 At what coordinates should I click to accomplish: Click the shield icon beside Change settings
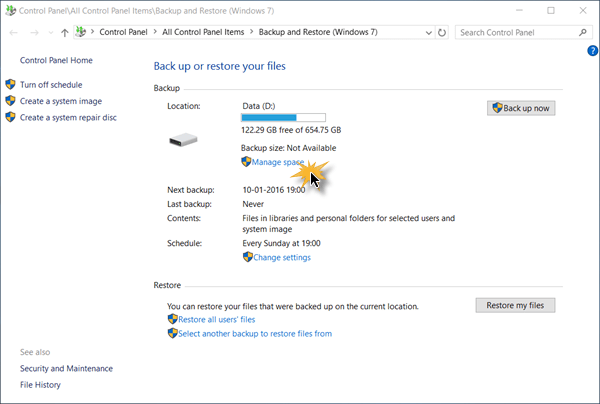point(247,257)
